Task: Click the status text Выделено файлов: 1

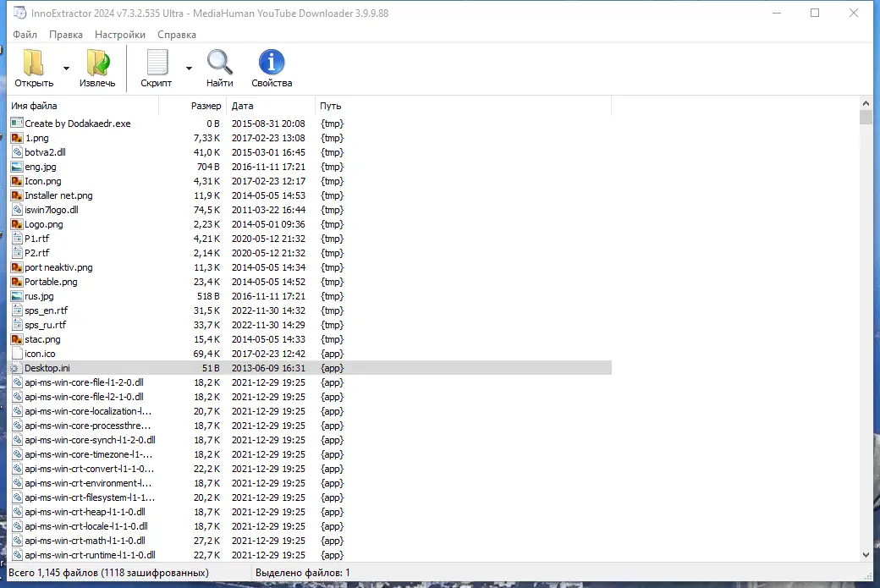Action: coord(303,573)
